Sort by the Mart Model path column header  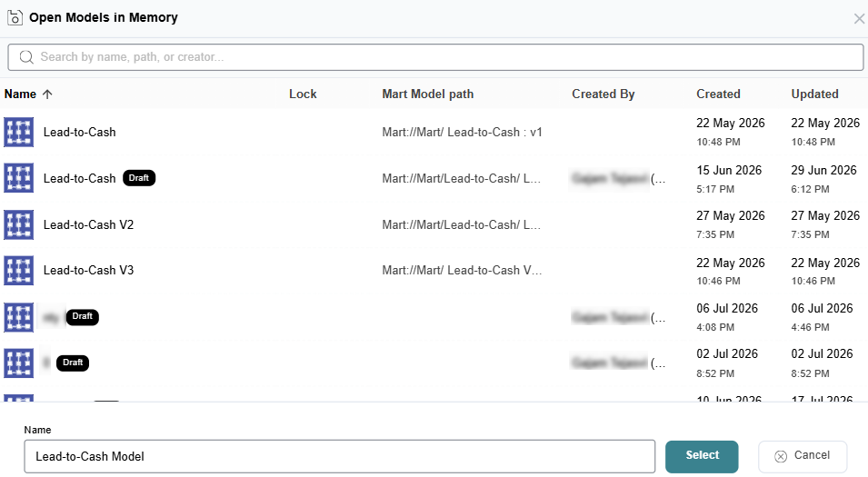coord(428,94)
